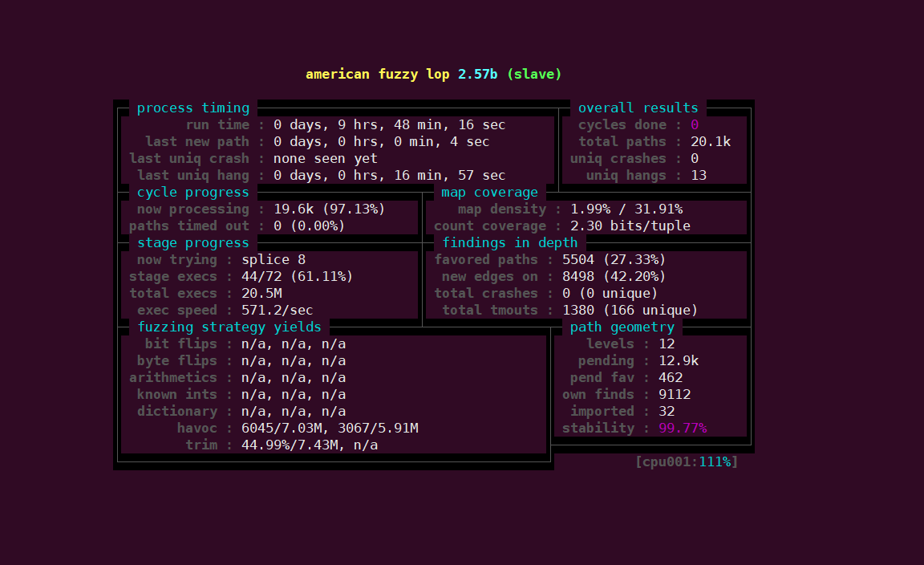Click the '(slave)' label in title
Viewport: 924px width, 565px height.
[x=534, y=74]
